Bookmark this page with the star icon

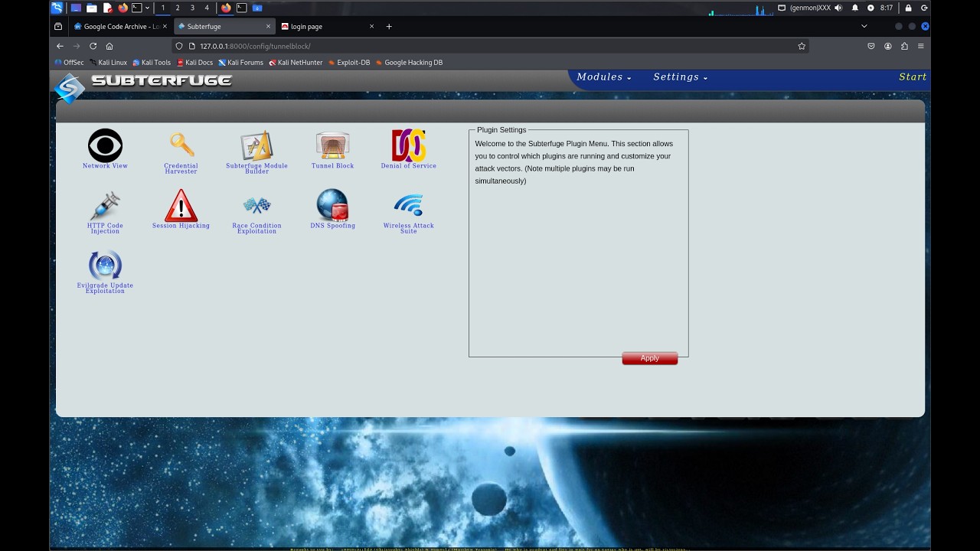tap(802, 46)
